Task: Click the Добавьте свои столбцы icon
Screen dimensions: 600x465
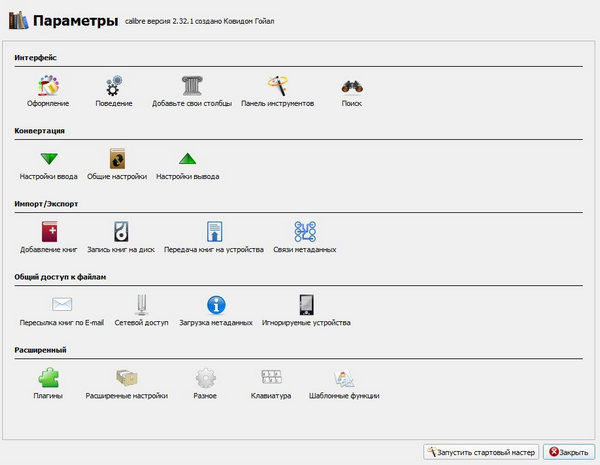Action: [x=192, y=87]
